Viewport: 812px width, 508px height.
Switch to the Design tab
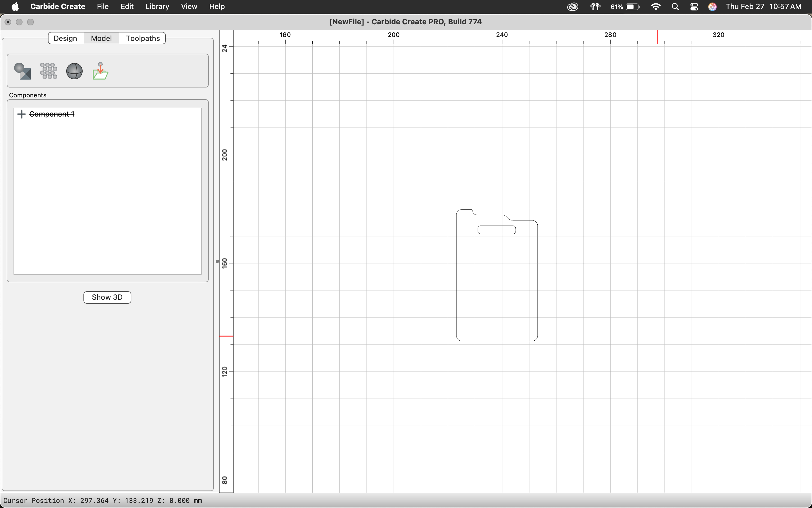tap(65, 38)
